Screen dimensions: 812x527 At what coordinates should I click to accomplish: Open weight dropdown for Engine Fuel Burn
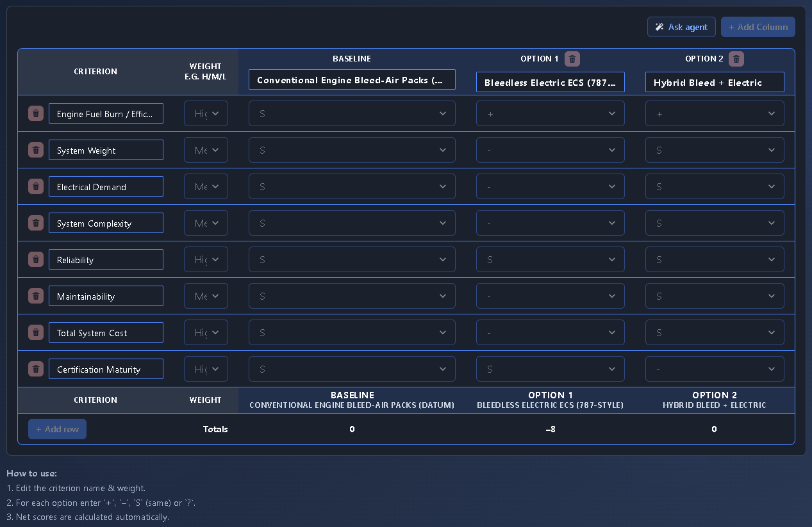tap(206, 113)
